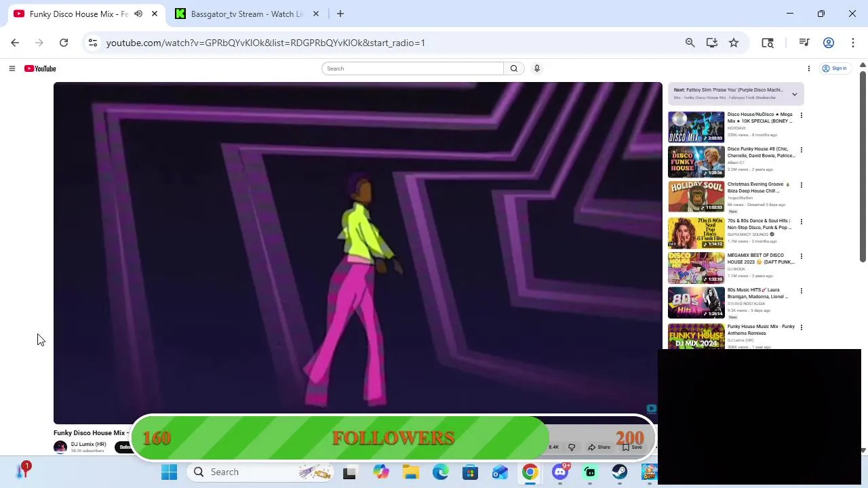Click the YouTube Sign in button

(834, 68)
